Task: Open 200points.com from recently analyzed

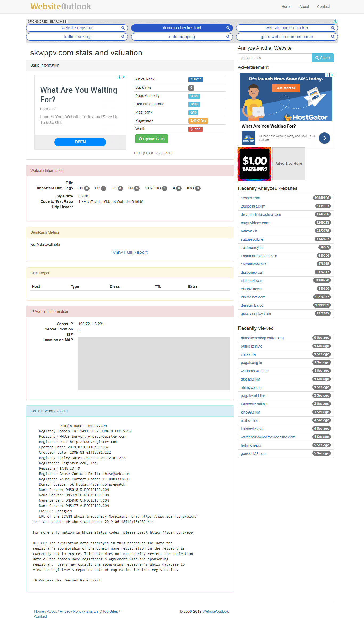Action: (253, 206)
